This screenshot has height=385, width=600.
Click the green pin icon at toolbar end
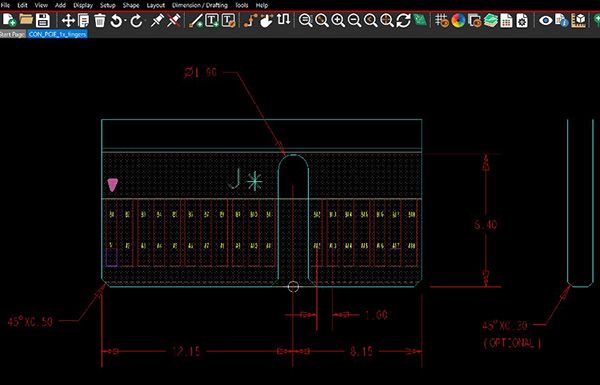[597, 20]
